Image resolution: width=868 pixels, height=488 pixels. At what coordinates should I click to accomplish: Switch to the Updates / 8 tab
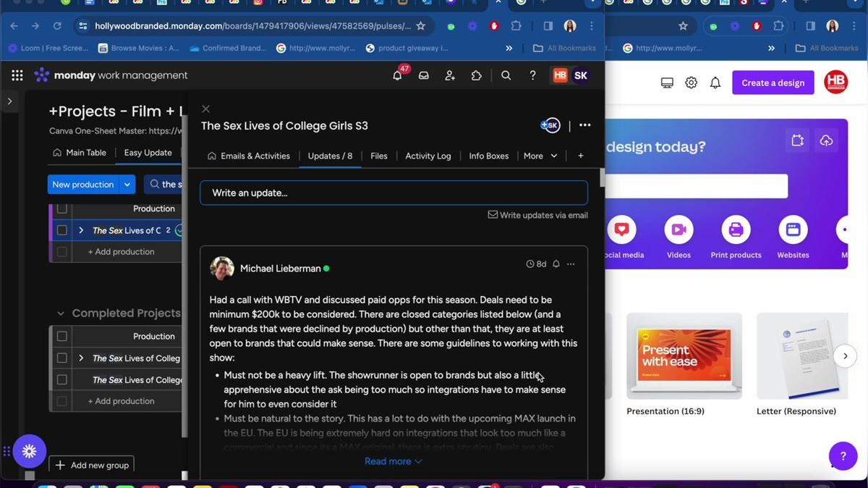tap(330, 156)
